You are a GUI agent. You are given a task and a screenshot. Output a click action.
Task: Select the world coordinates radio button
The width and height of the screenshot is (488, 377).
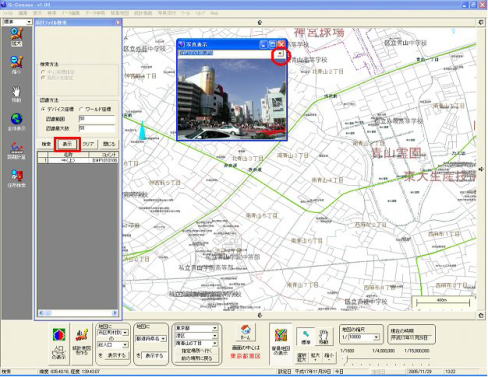pos(81,109)
